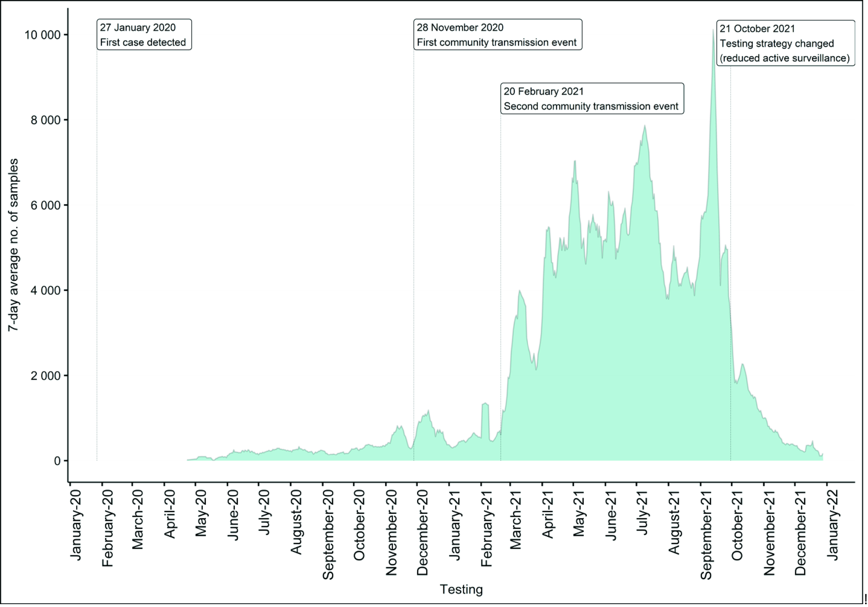Click 'First community transmission event' label
Screen dimensions: 868x607
497,42
